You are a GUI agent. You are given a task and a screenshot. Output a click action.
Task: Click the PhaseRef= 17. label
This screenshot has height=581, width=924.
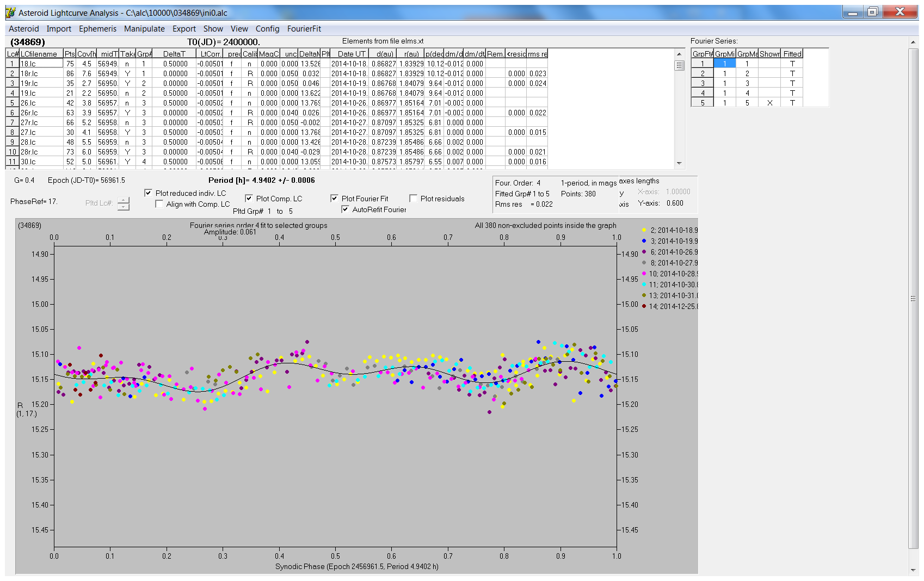[x=34, y=201]
